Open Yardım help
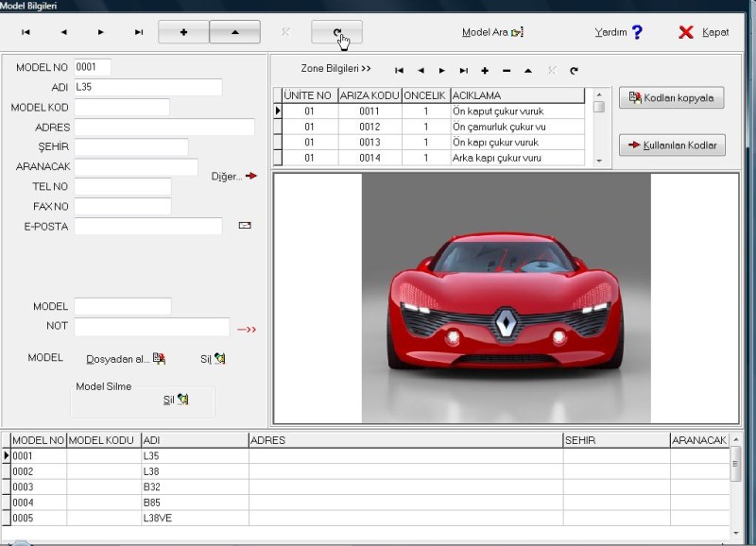The width and height of the screenshot is (756, 546). [x=619, y=32]
